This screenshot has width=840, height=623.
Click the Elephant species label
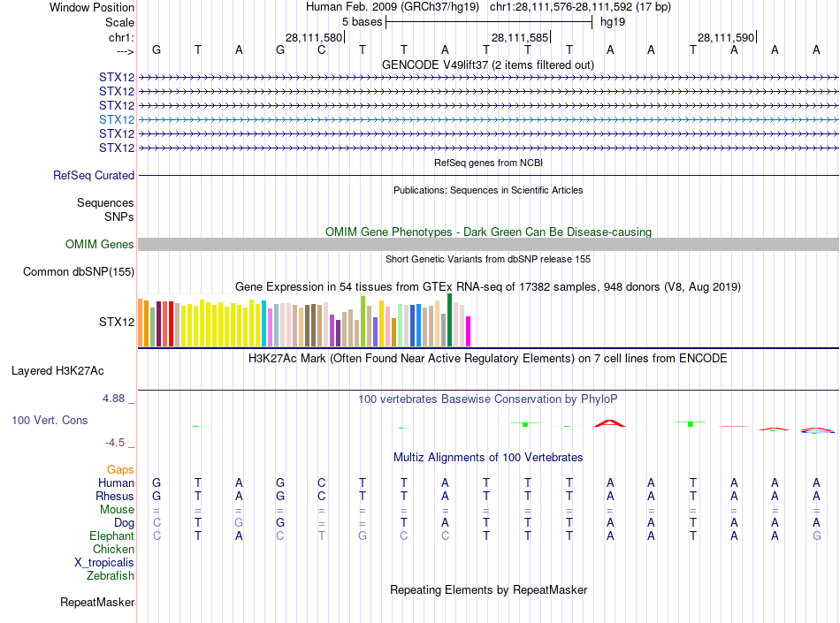(x=111, y=536)
